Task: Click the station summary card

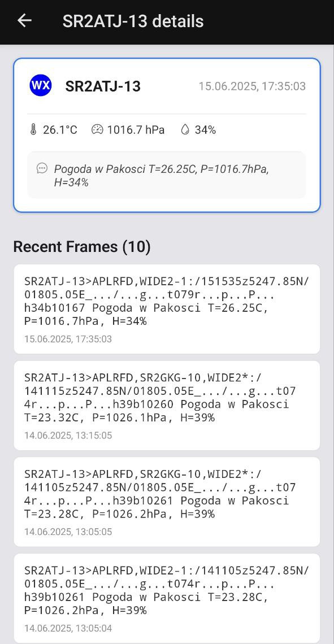Action: pos(167,135)
